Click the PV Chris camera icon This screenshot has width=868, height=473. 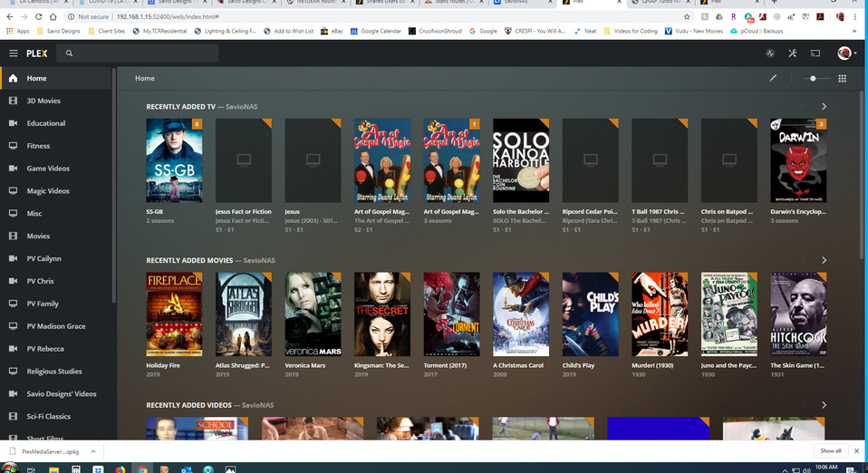[14, 281]
